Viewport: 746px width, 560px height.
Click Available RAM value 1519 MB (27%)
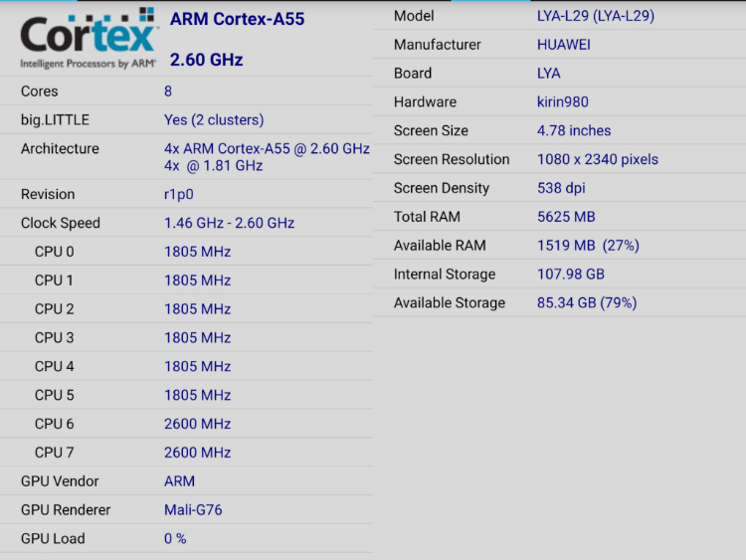click(x=588, y=246)
